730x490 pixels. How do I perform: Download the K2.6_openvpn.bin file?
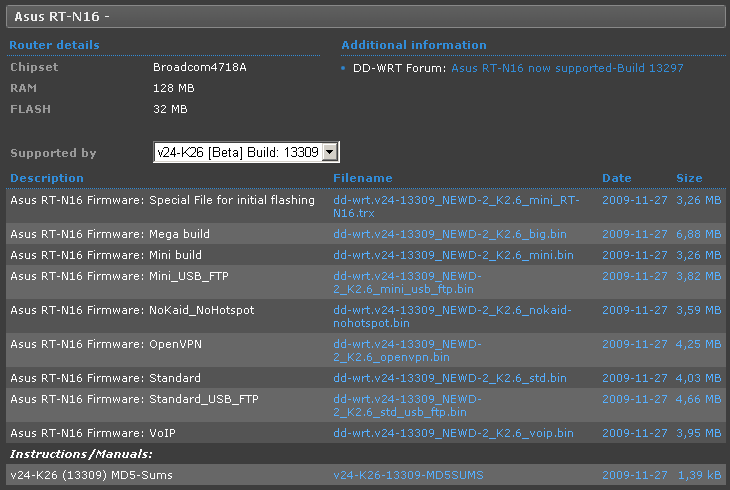point(407,350)
